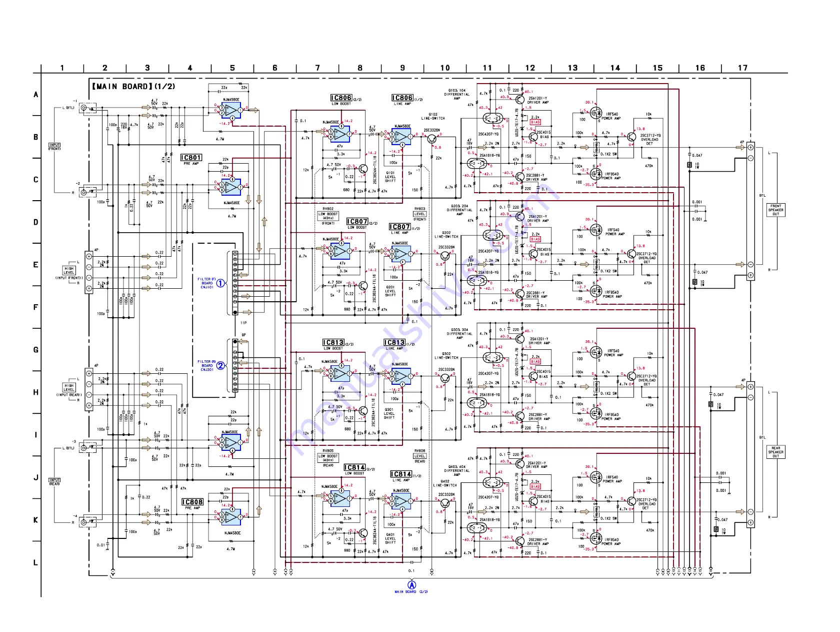The image size is (840, 632).
Task: Click the HIGH LEVEL (INPUT REAR) label
Action: [x=69, y=390]
